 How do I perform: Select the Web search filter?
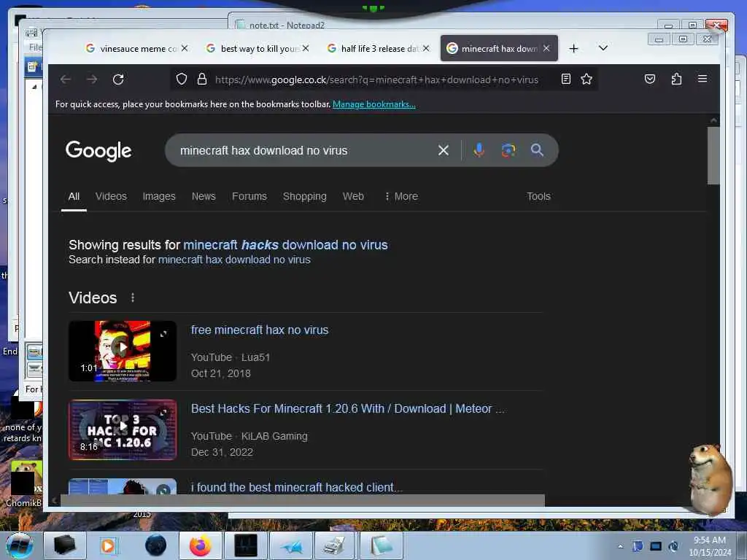[353, 196]
